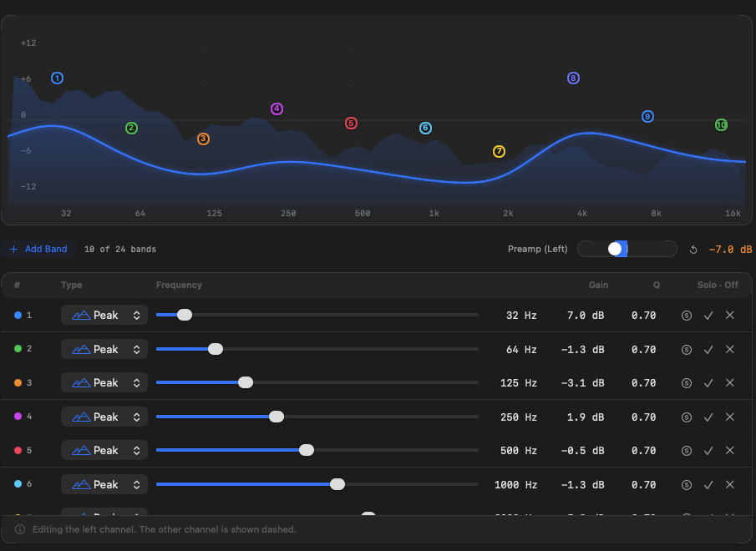This screenshot has height=551, width=756.
Task: Open band 5 Peak filter type dropdown
Action: tap(104, 450)
